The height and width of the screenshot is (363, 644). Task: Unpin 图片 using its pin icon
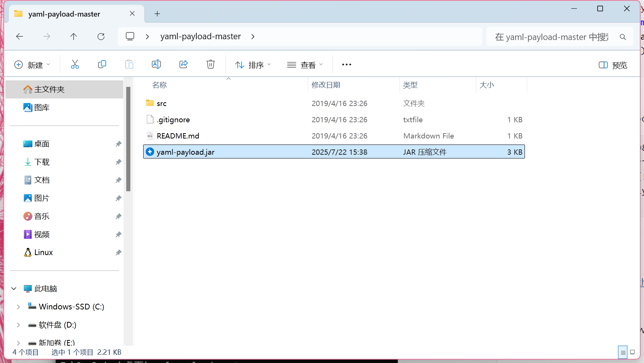[118, 198]
